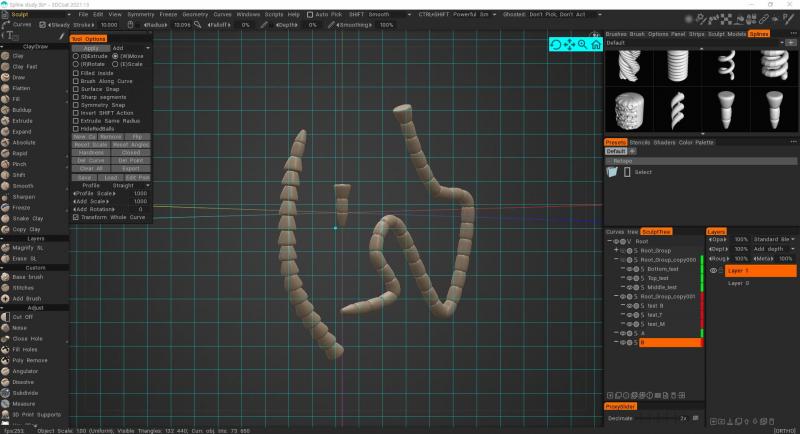This screenshot has width=800, height=434.
Task: Select the Flatten brush
Action: point(23,88)
